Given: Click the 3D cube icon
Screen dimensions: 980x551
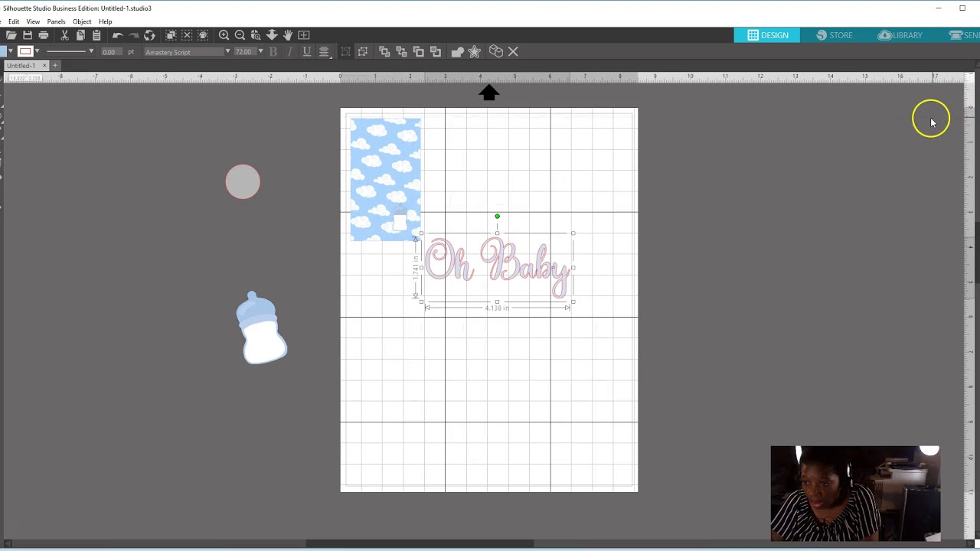Looking at the screenshot, I should [496, 52].
